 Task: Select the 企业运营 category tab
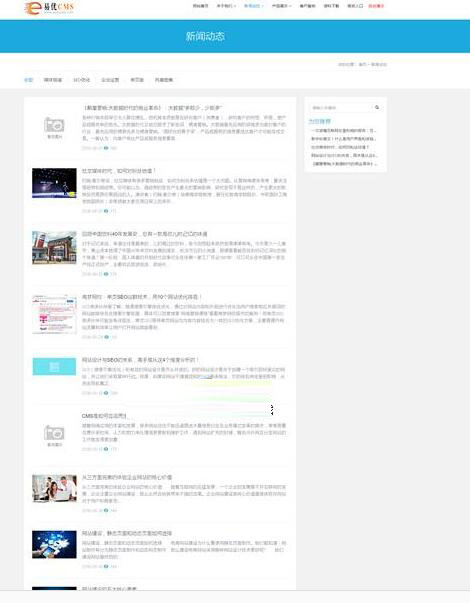coord(110,80)
